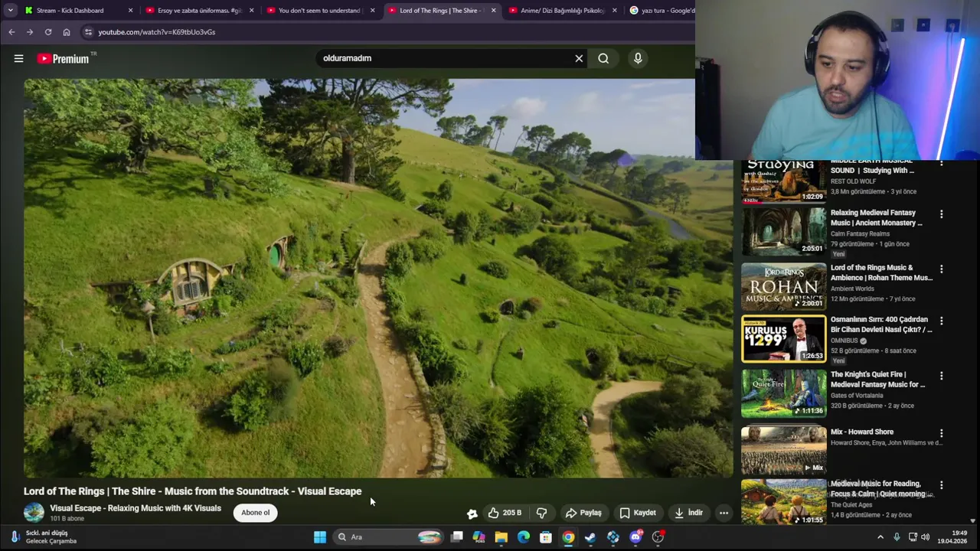Open options for Osmanlının Sırrı video
This screenshot has width=980, height=551.
tap(941, 321)
